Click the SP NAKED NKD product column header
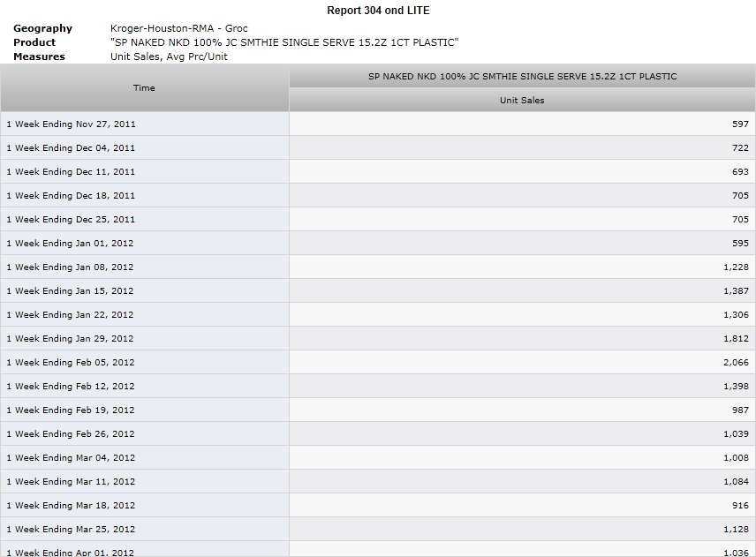 [523, 76]
